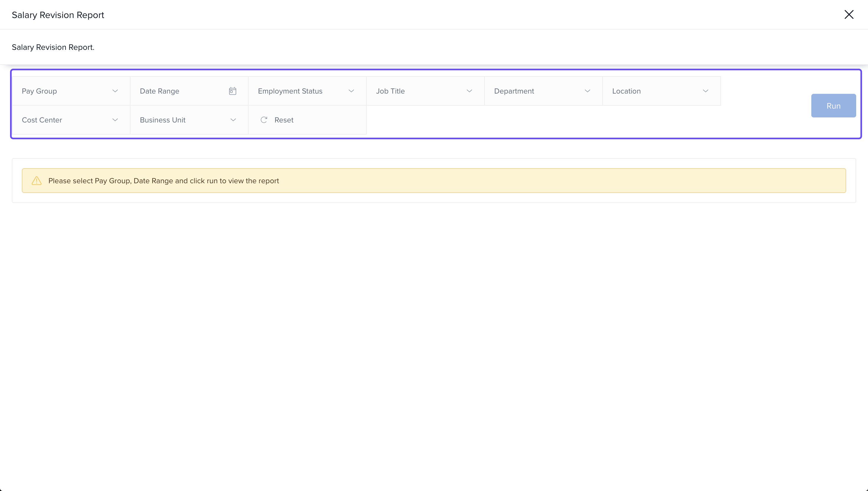This screenshot has height=491, width=868.
Task: Open the Date Range calendar icon
Action: point(232,91)
